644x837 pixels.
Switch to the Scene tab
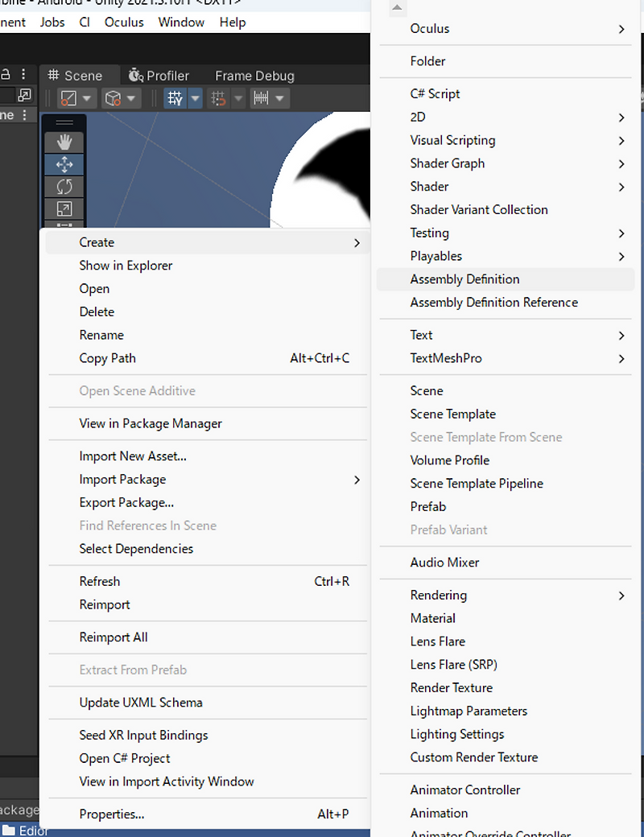pos(76,76)
